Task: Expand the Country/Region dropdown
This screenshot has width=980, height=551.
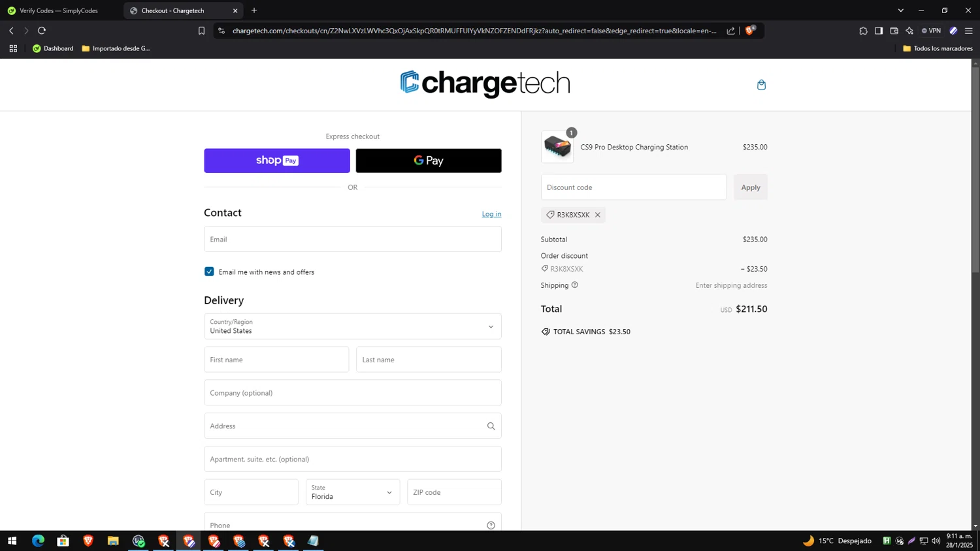Action: click(353, 326)
